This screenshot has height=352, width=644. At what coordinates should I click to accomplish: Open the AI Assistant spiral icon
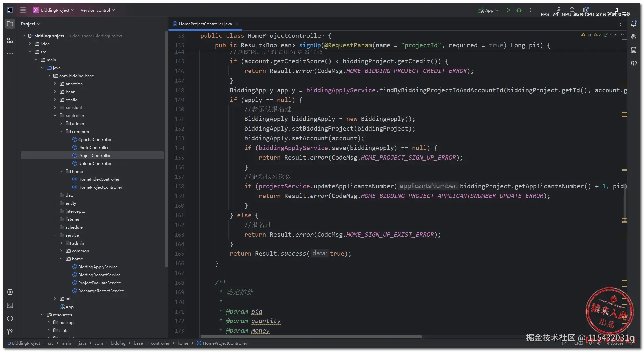(x=634, y=37)
